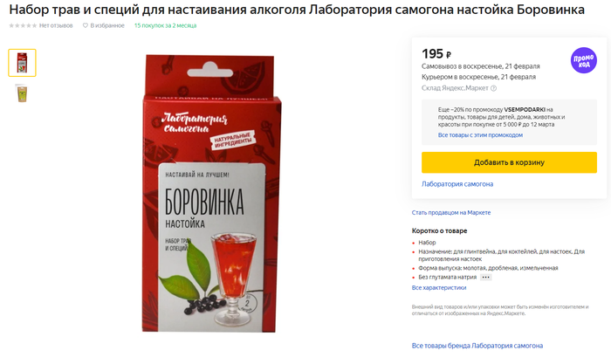
Task: Open the question mark help icon beside Склад Яндекс.Маркет
Action: (493, 88)
